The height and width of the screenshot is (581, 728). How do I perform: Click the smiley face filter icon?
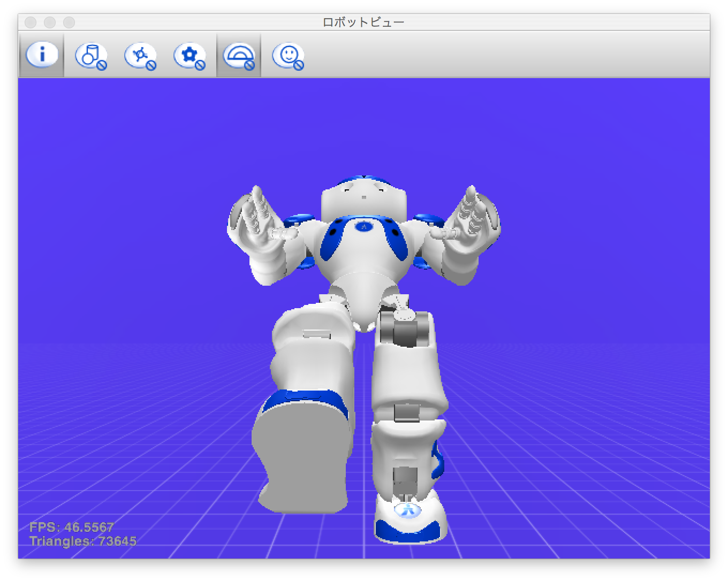(288, 56)
